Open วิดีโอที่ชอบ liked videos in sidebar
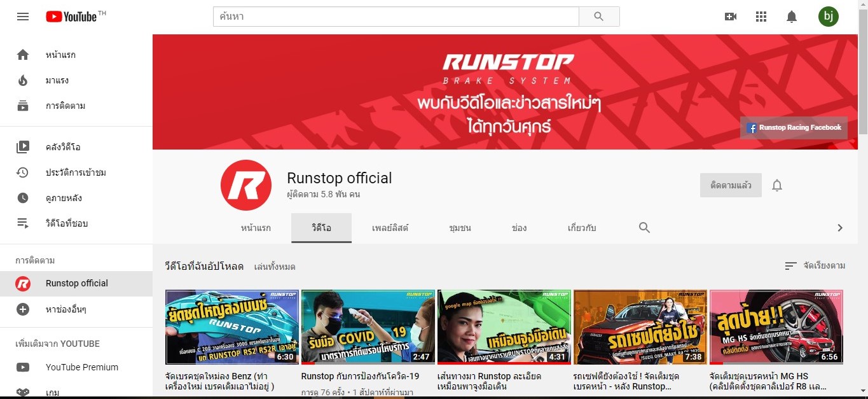 click(x=76, y=223)
